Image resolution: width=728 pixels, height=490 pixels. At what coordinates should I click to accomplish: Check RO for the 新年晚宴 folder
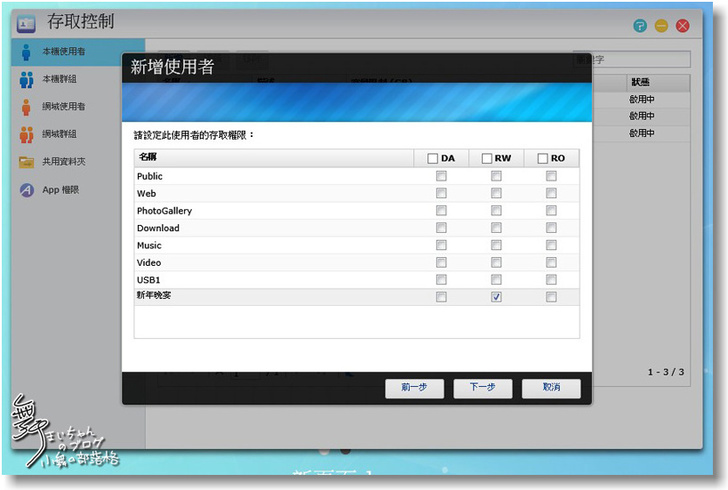551,297
